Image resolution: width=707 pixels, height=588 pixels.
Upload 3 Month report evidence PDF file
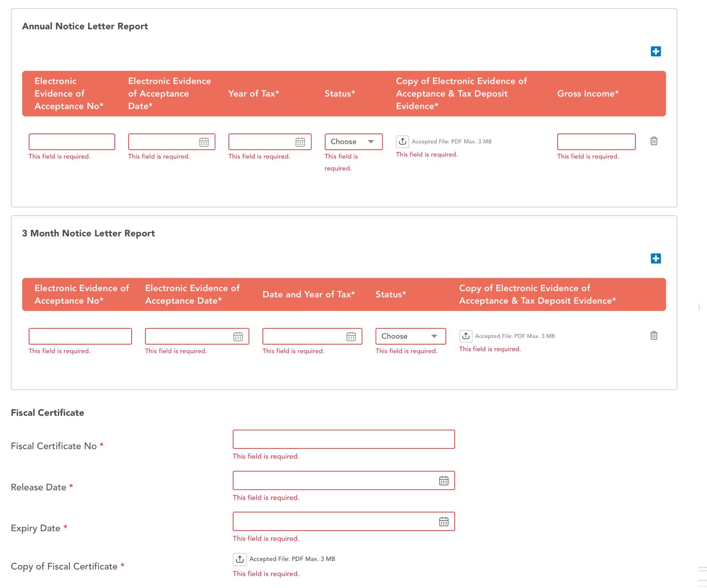click(466, 336)
